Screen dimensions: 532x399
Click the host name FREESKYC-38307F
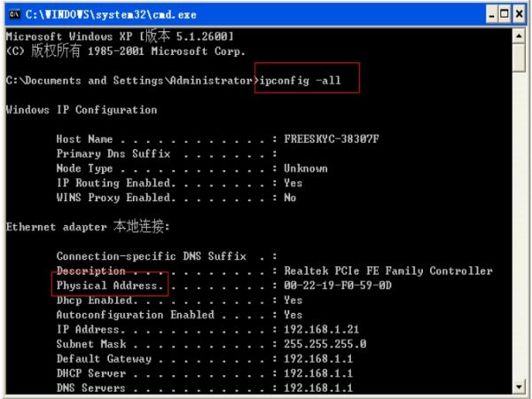click(331, 139)
